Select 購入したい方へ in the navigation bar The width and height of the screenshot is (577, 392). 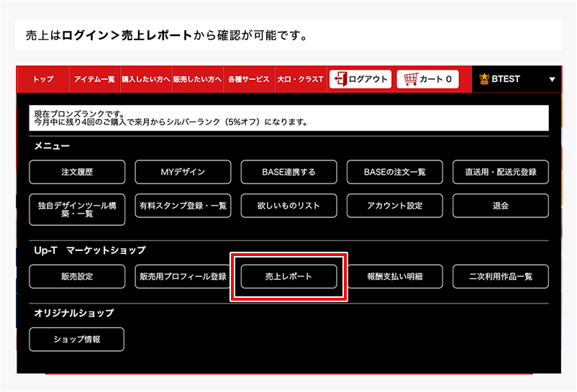coord(145,79)
